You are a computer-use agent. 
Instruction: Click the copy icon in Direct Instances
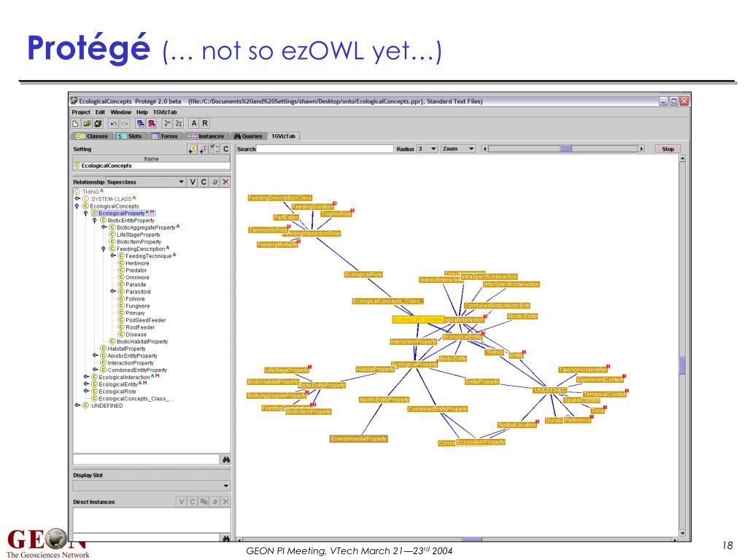coord(204,502)
